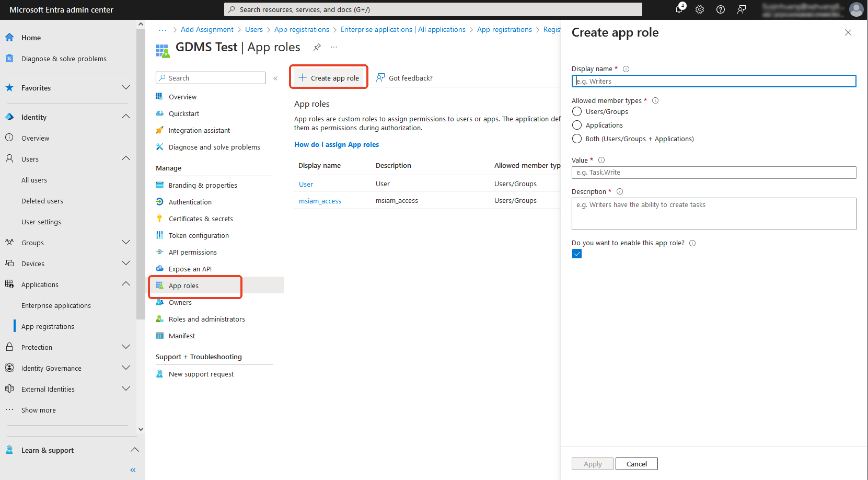Select Both (Users/Groups + Applications) radio
The image size is (868, 480).
point(577,139)
